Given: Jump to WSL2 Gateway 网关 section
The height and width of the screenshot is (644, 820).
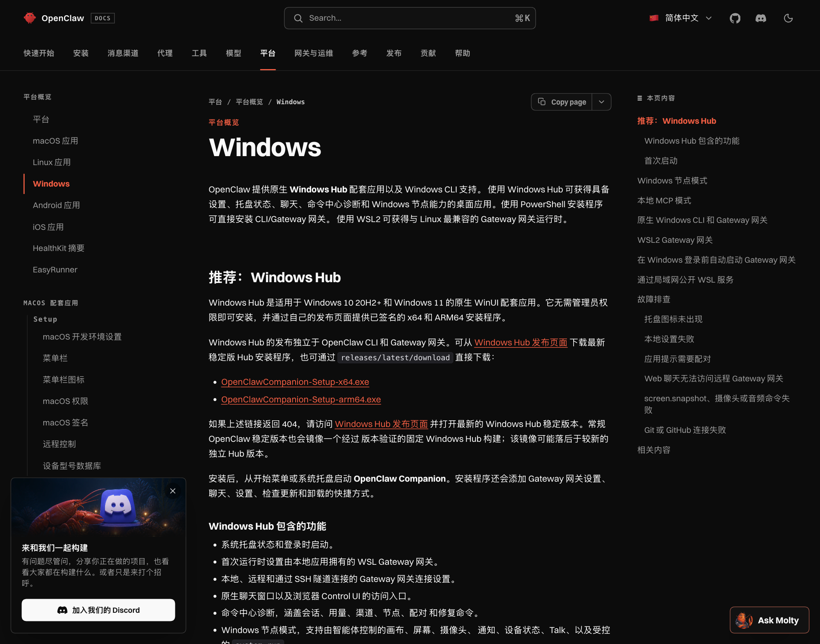Looking at the screenshot, I should click(675, 240).
